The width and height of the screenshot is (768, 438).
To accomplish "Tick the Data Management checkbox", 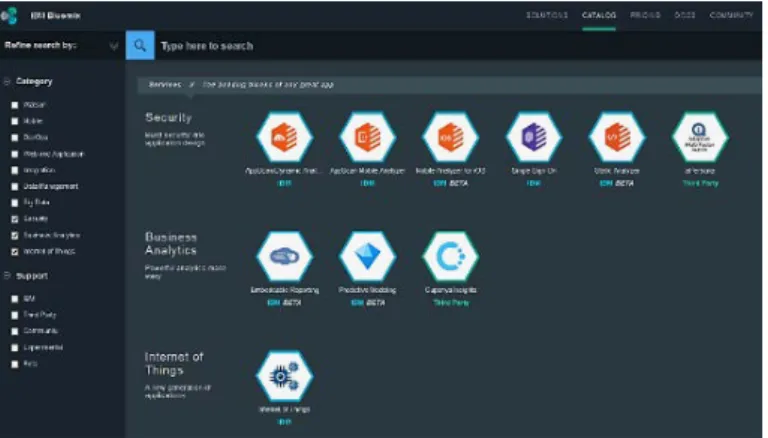I will [x=15, y=187].
